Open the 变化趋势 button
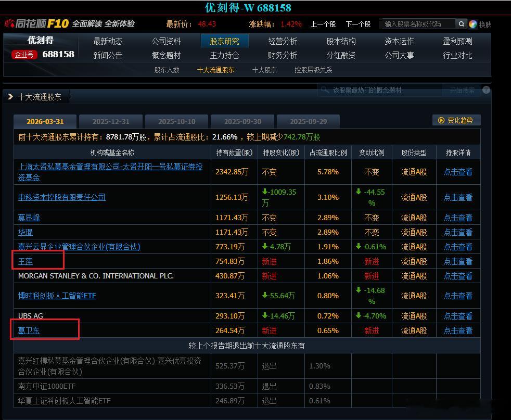The width and height of the screenshot is (511, 420). (x=456, y=120)
